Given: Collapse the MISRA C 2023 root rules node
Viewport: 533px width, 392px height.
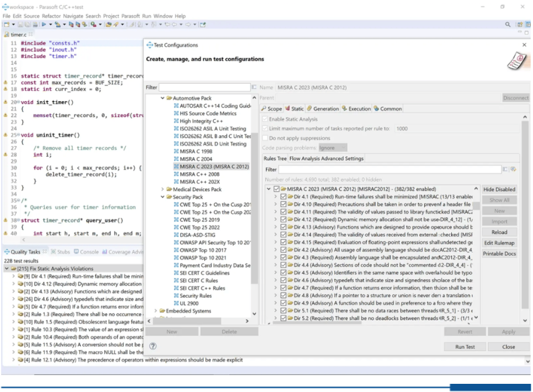Looking at the screenshot, I should click(268, 189).
